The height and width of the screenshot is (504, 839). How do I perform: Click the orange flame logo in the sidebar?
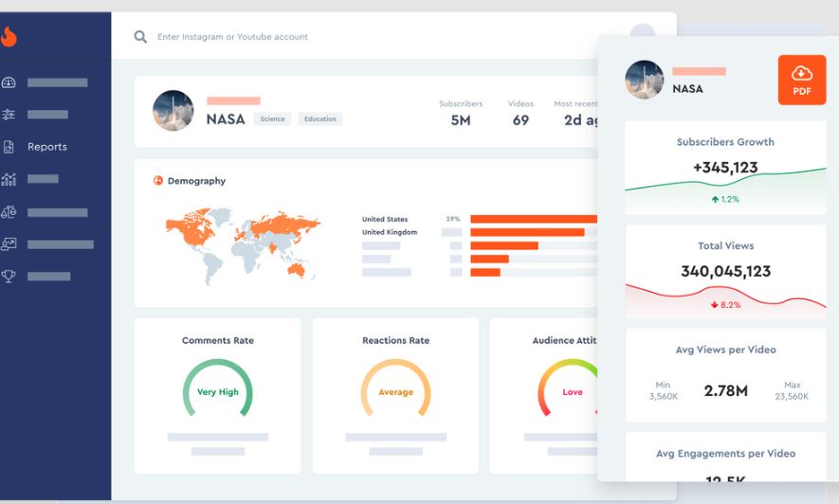click(9, 37)
